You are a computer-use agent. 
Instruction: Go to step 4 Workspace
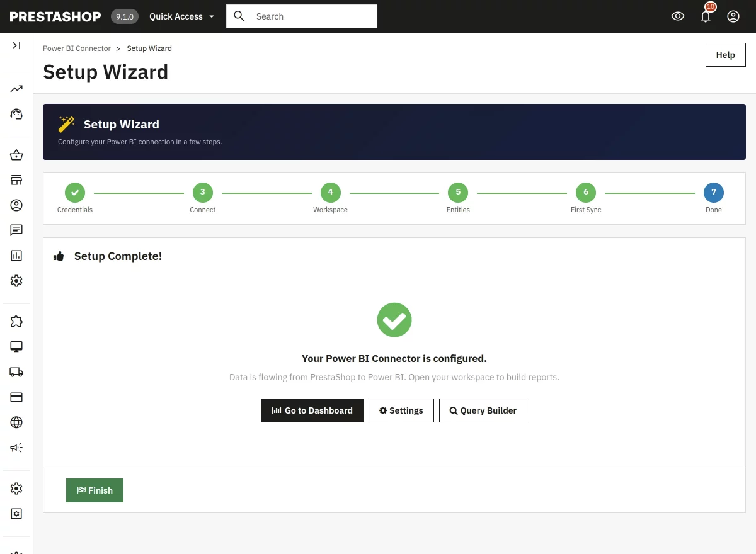[330, 192]
